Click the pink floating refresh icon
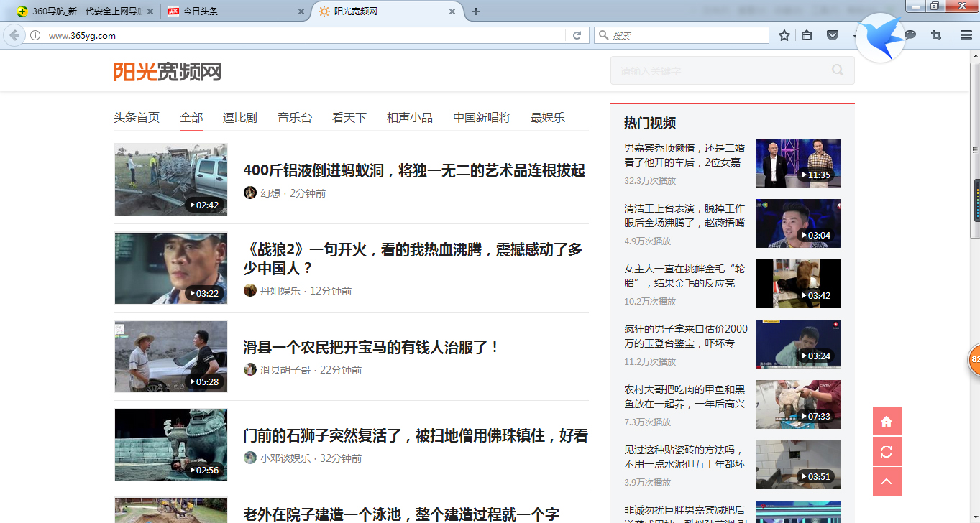Image resolution: width=980 pixels, height=523 pixels. (887, 451)
